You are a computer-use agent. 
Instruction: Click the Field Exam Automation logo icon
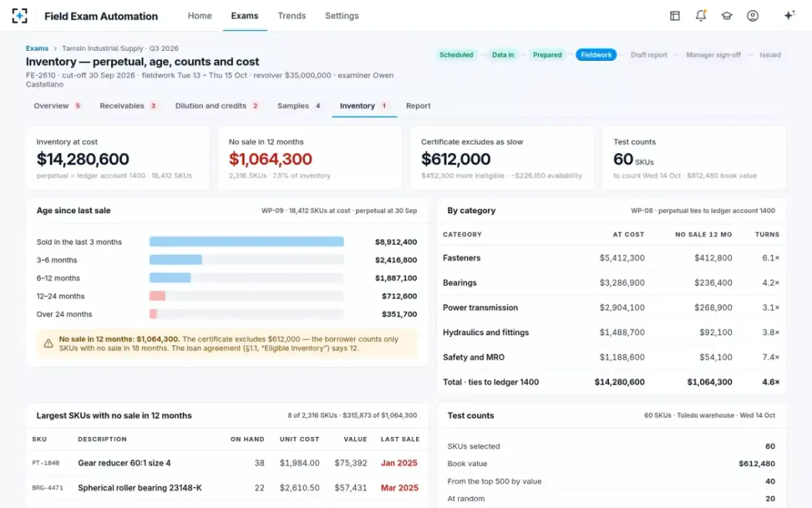point(20,16)
